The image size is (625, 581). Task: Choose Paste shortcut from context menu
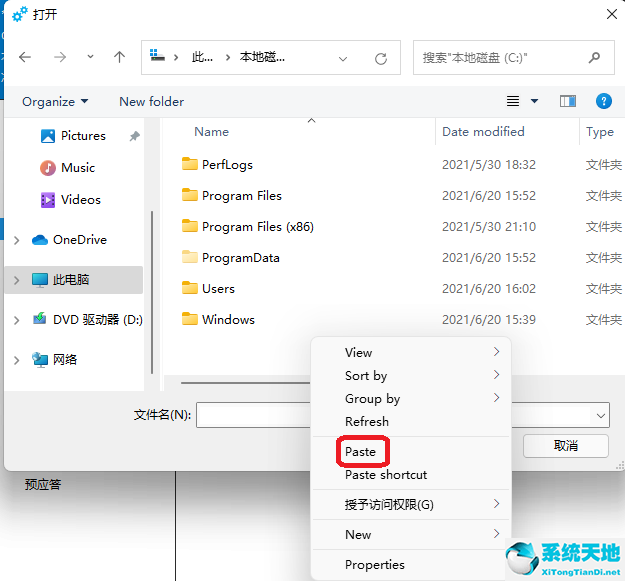(411, 475)
